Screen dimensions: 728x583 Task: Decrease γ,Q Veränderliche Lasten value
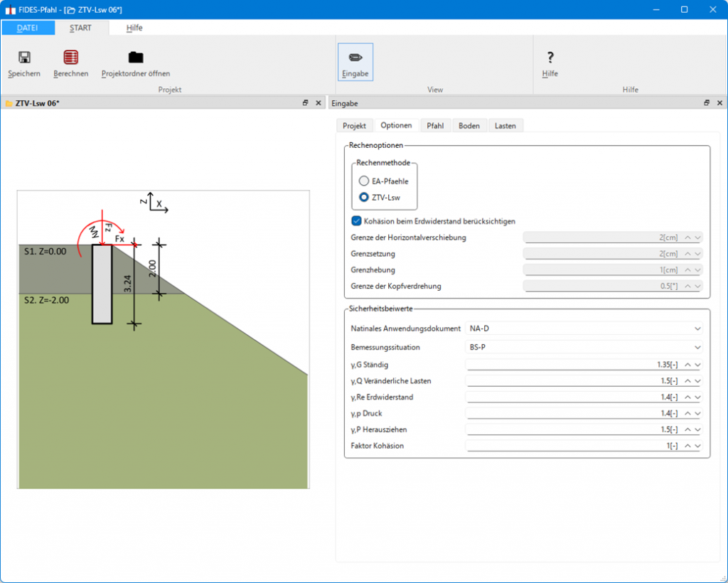697,381
